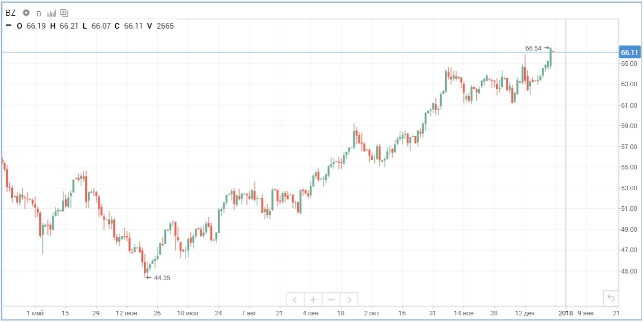Screen dimensions: 644x322
Task: Click the bar-style chart type icon
Action: (51, 13)
